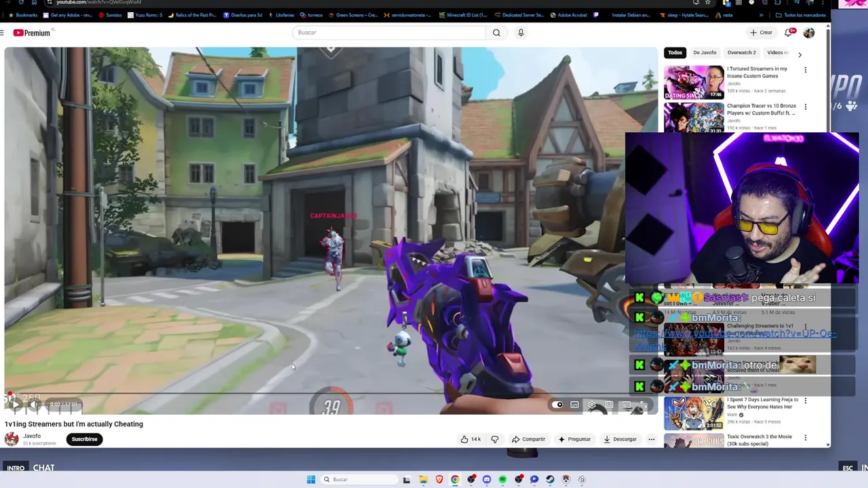Mute the video volume
Viewport: 868px width, 488px height.
click(x=34, y=404)
